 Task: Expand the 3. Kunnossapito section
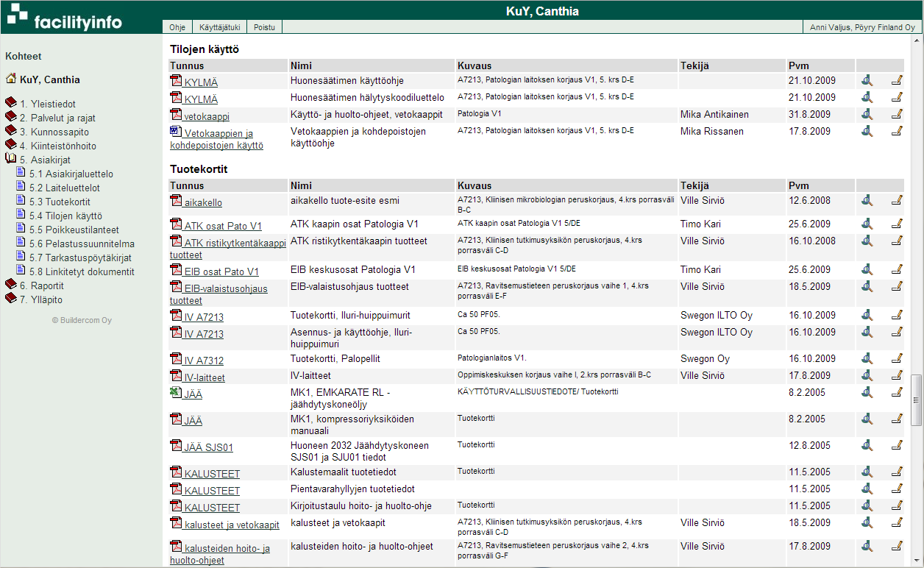[x=11, y=132]
